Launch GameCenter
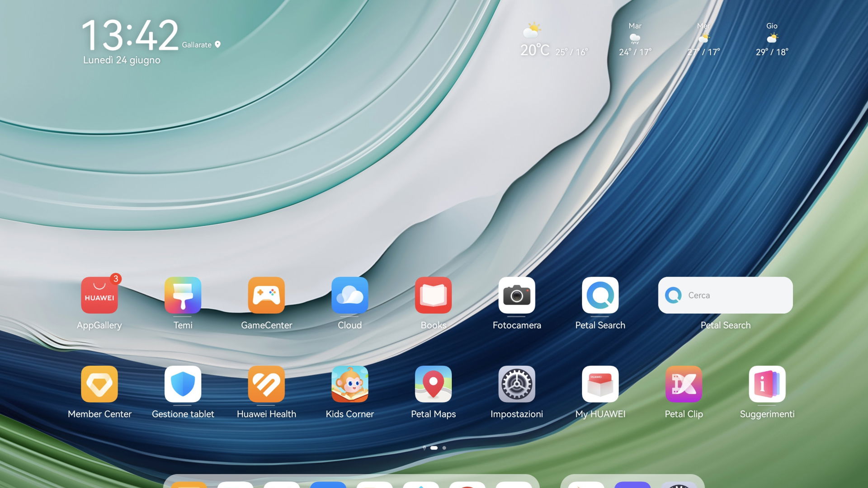Image resolution: width=868 pixels, height=488 pixels. coord(266,295)
